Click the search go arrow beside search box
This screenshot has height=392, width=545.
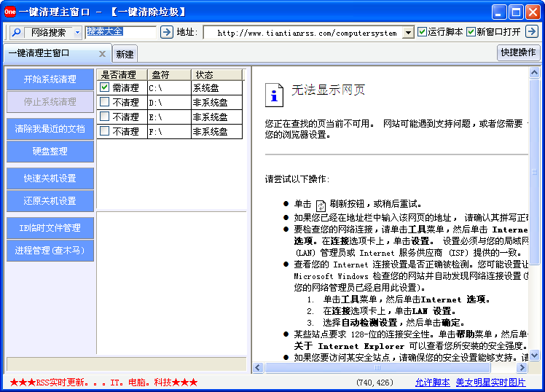(166, 32)
